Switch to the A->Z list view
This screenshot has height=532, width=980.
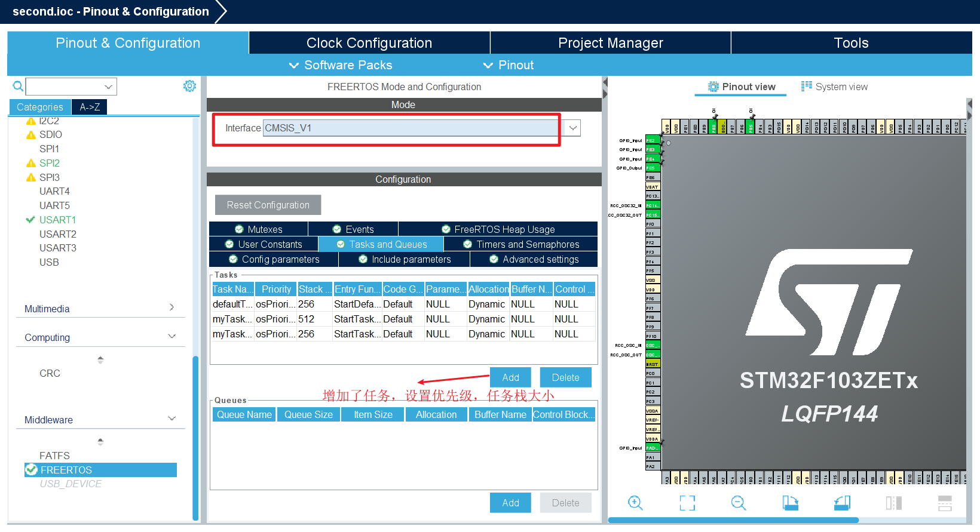coord(90,107)
